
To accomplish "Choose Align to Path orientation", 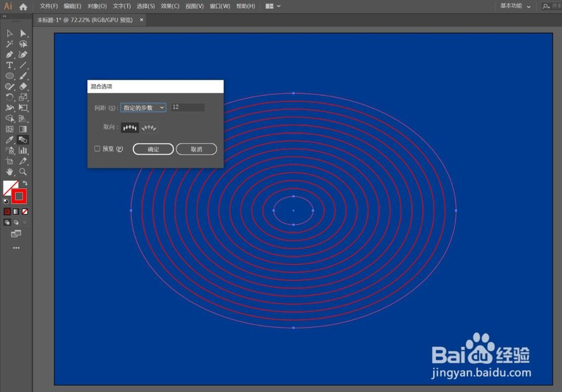I will 149,128.
